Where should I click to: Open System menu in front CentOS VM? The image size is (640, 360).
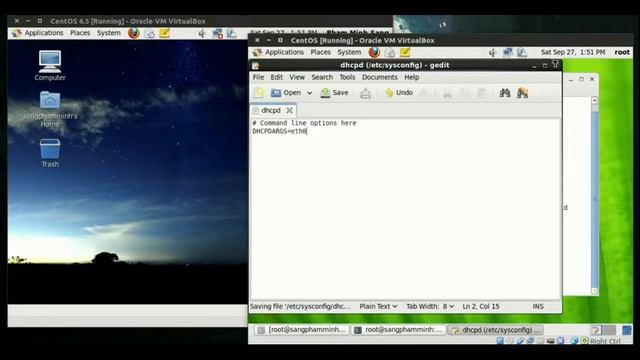click(349, 52)
